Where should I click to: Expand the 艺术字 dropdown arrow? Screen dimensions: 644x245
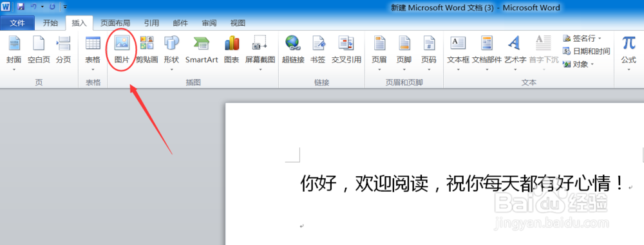(x=515, y=69)
